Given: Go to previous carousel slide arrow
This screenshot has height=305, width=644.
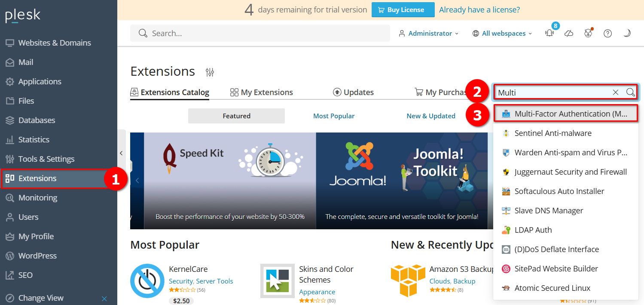Looking at the screenshot, I should 137,181.
